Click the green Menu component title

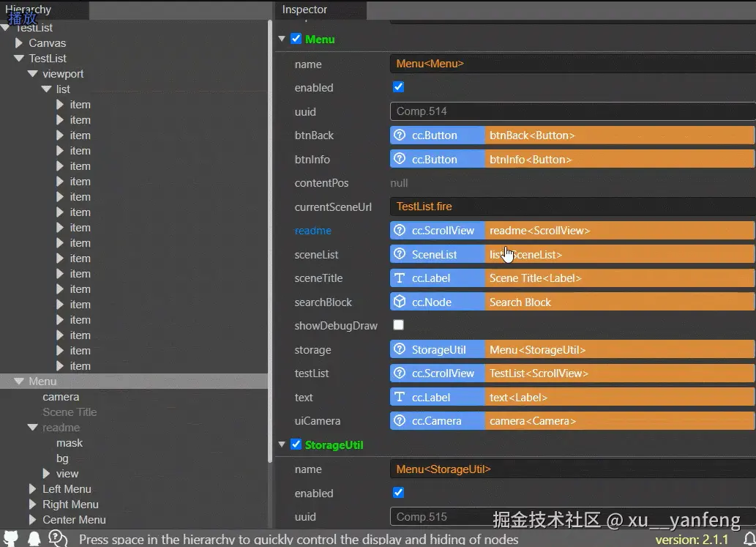point(320,40)
